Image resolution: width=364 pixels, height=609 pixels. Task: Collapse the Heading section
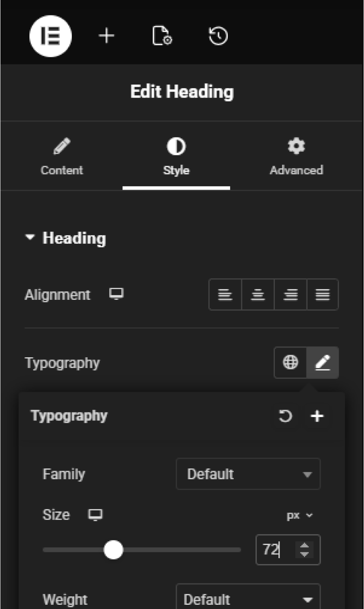pos(30,238)
